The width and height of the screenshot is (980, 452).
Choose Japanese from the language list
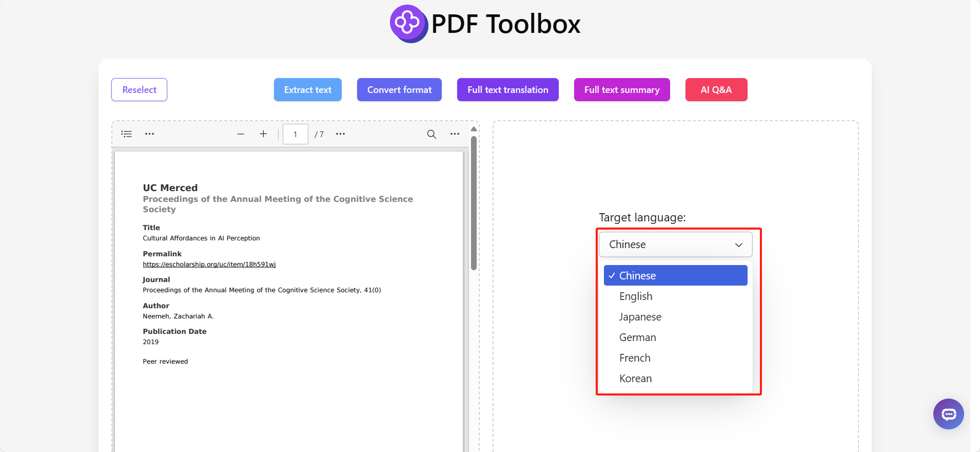675,317
